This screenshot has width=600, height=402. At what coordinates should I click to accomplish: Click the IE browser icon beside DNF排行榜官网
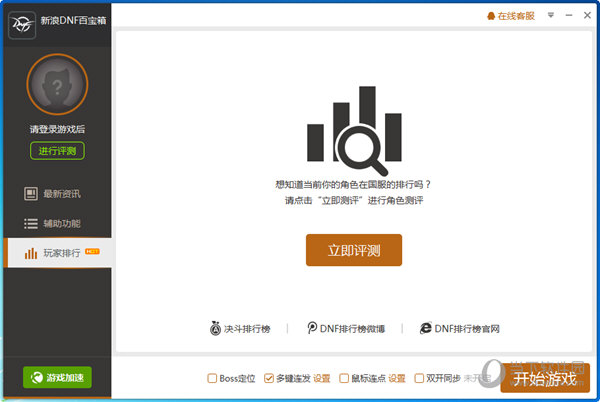426,328
